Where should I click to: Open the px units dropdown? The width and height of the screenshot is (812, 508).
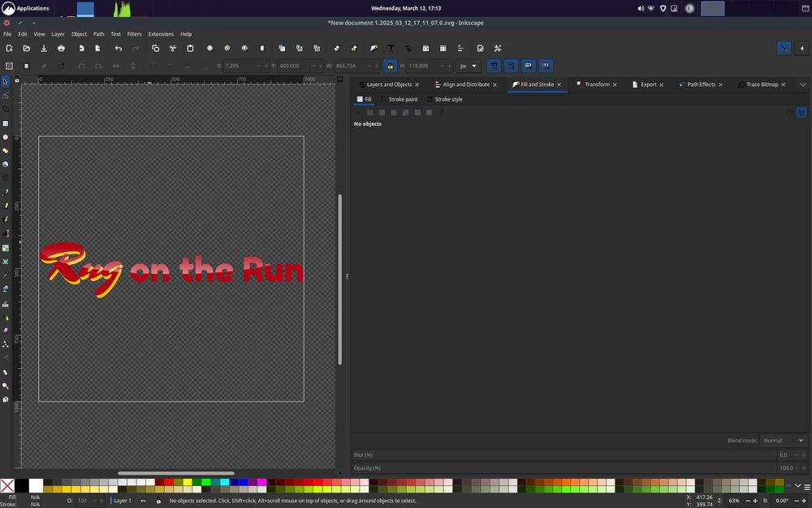click(469, 66)
